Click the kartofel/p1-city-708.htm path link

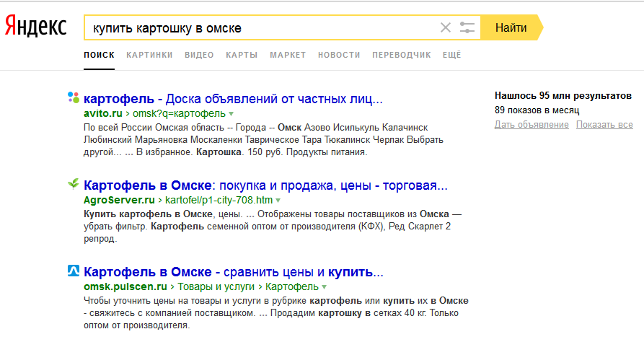(x=219, y=200)
